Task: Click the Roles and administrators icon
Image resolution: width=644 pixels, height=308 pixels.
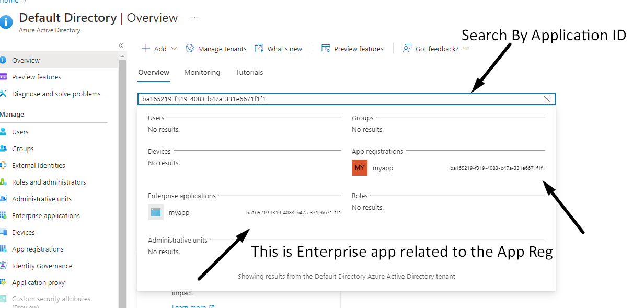Action: tap(3, 182)
